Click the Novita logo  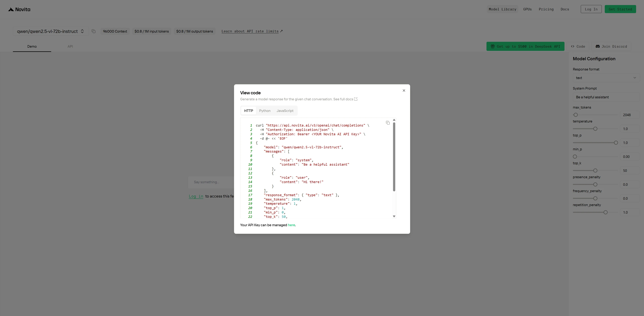coord(19,9)
